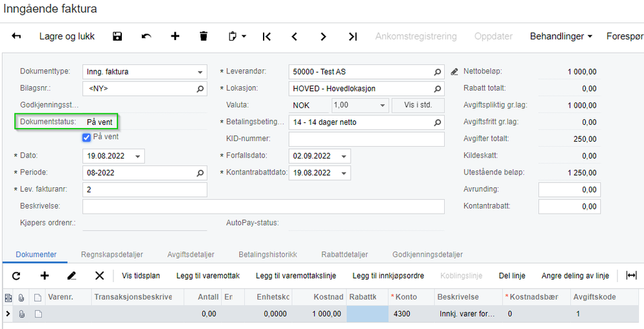Screen dimensions: 644x329
Task: Go to the previous record
Action: 295,37
